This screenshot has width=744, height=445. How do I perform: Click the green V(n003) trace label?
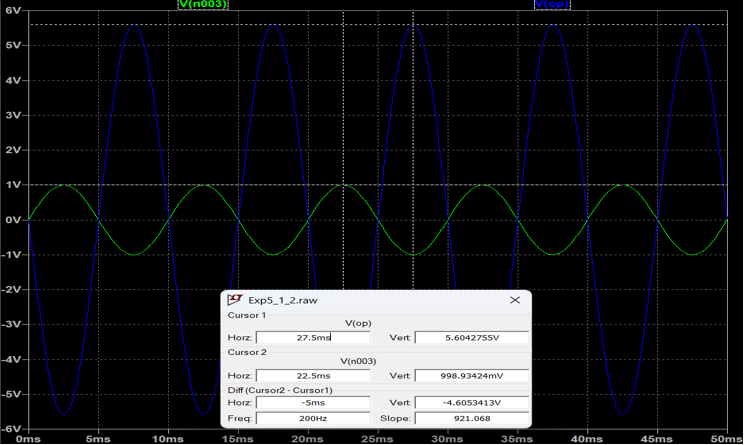(202, 5)
